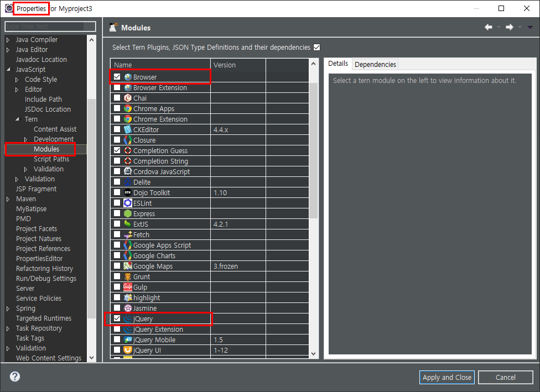Expand the Spring tree node
540x392 pixels.
[8, 309]
